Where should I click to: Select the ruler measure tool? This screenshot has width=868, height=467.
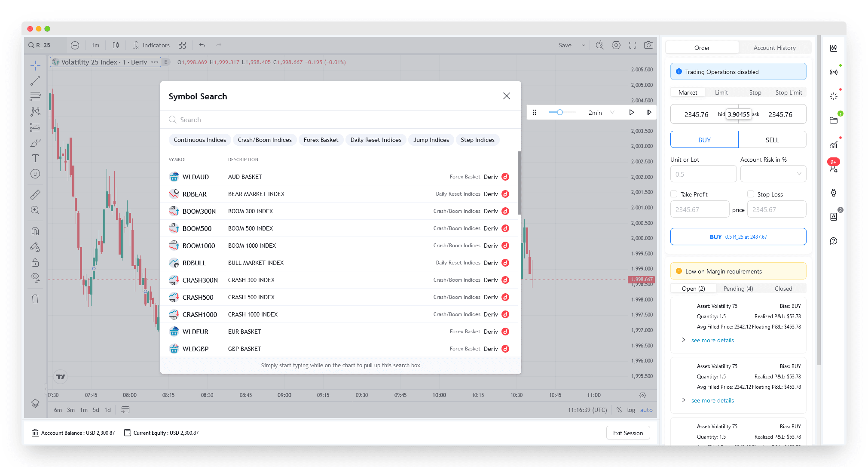[x=35, y=195]
